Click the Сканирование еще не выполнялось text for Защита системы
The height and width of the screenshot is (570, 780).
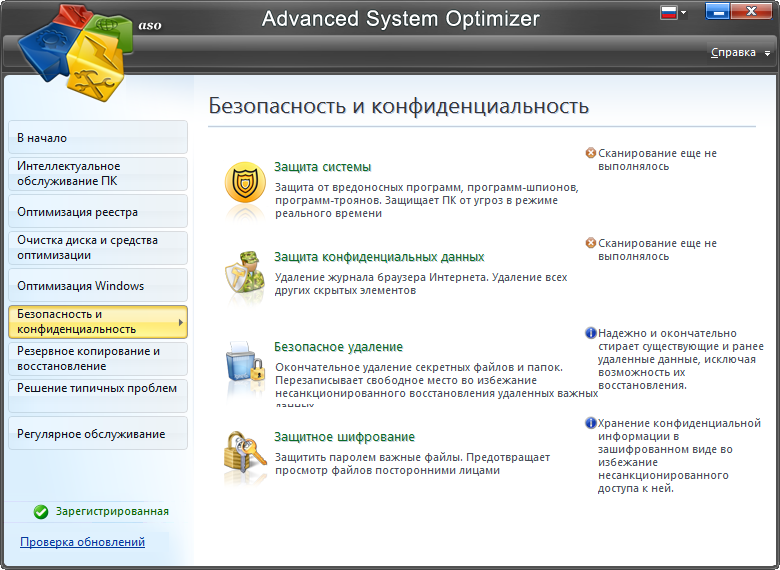coord(657,160)
